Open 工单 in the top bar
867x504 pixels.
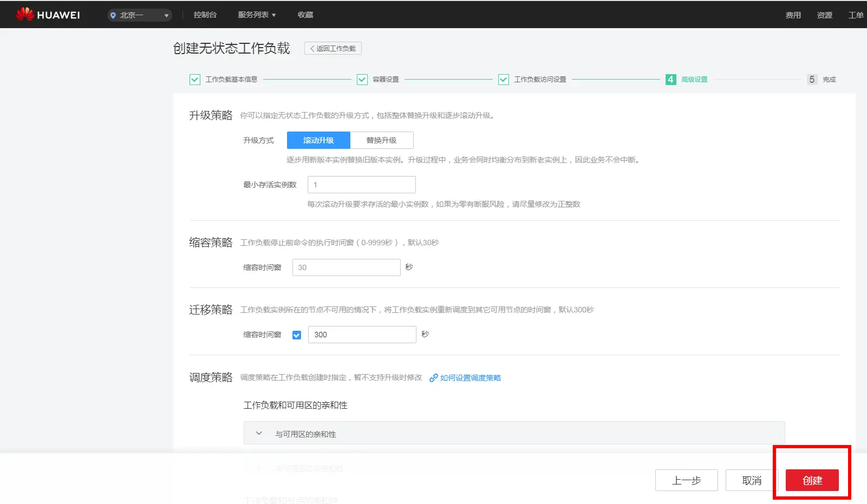click(856, 15)
